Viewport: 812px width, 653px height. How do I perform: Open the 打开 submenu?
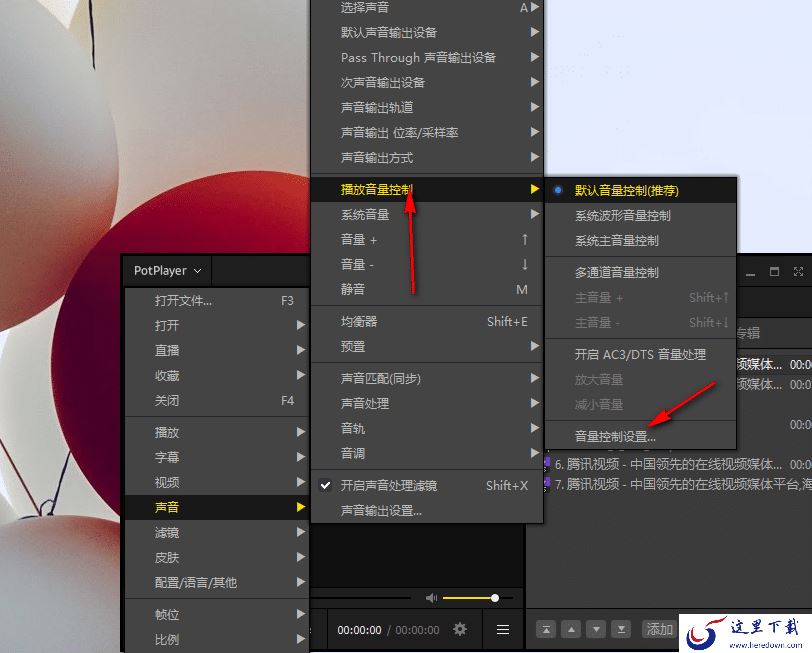click(218, 326)
